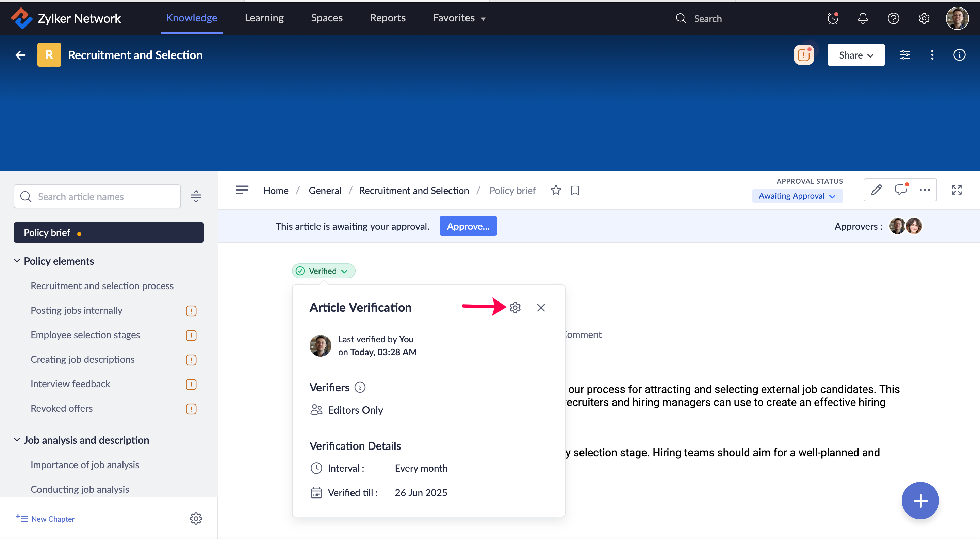Open chapter settings gear in sidebar footer
980x539 pixels.
coord(196,519)
